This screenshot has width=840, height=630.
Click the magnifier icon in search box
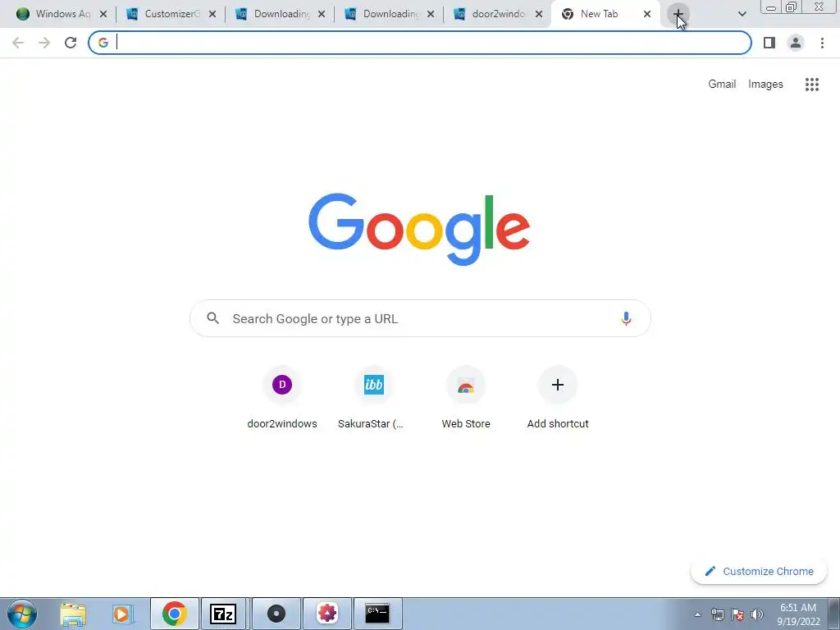pyautogui.click(x=212, y=318)
